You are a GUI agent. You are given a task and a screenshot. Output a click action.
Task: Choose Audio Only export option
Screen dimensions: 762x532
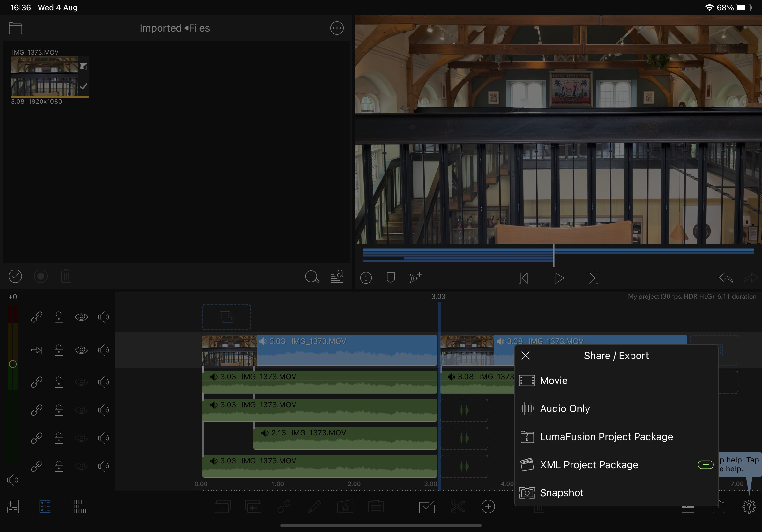coord(616,408)
